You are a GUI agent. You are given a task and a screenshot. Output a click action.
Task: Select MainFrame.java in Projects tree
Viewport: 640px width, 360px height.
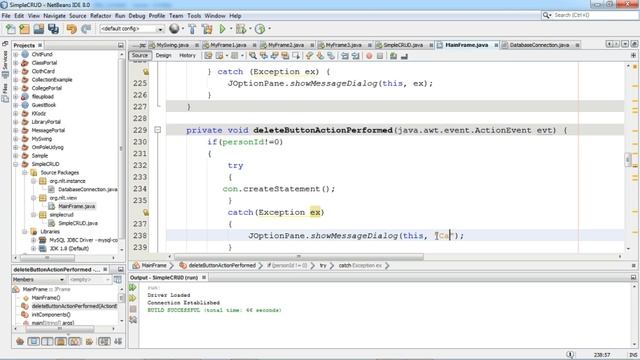76,207
